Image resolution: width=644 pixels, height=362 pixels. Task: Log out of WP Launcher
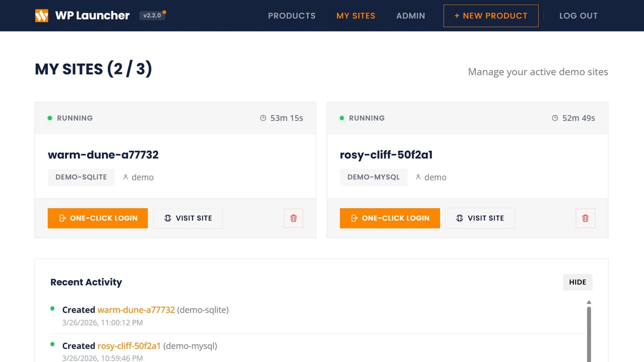click(x=579, y=16)
